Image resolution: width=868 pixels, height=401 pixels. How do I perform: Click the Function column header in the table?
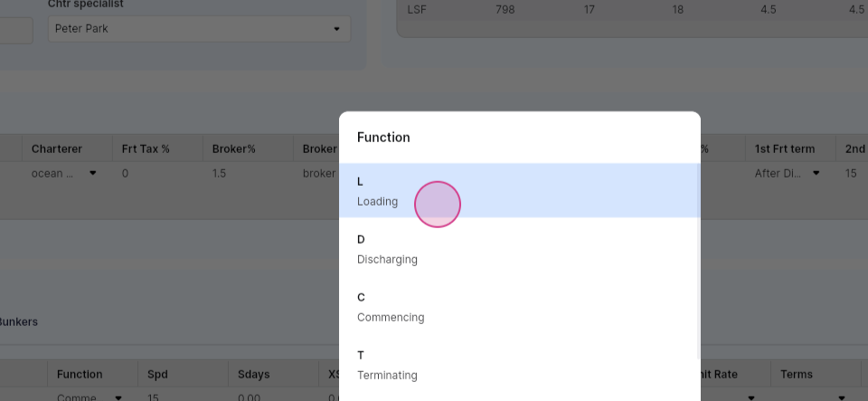click(x=80, y=375)
